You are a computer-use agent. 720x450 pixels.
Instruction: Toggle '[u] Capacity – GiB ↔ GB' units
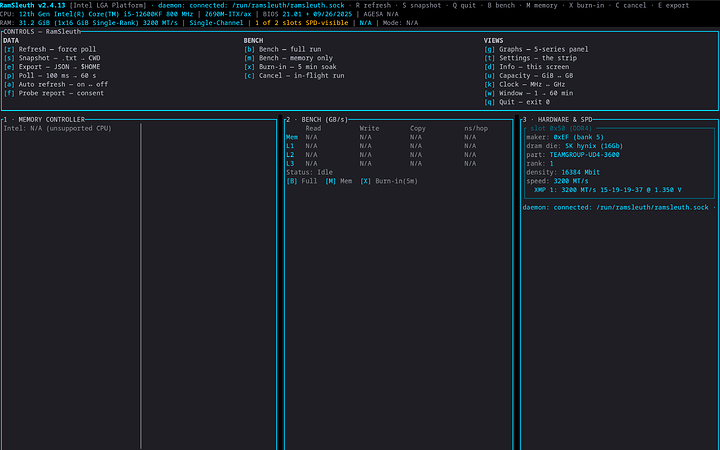click(x=528, y=75)
